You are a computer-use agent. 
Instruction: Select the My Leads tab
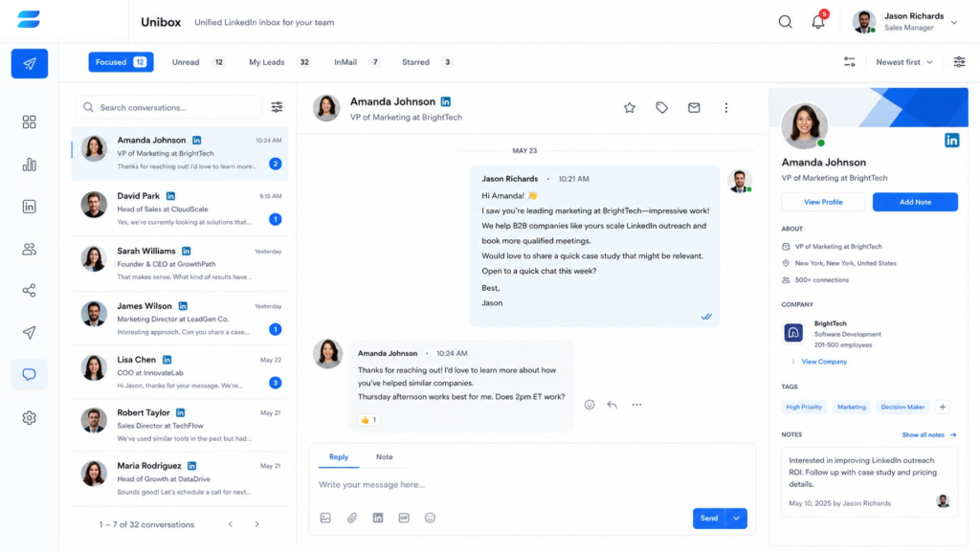pos(279,62)
